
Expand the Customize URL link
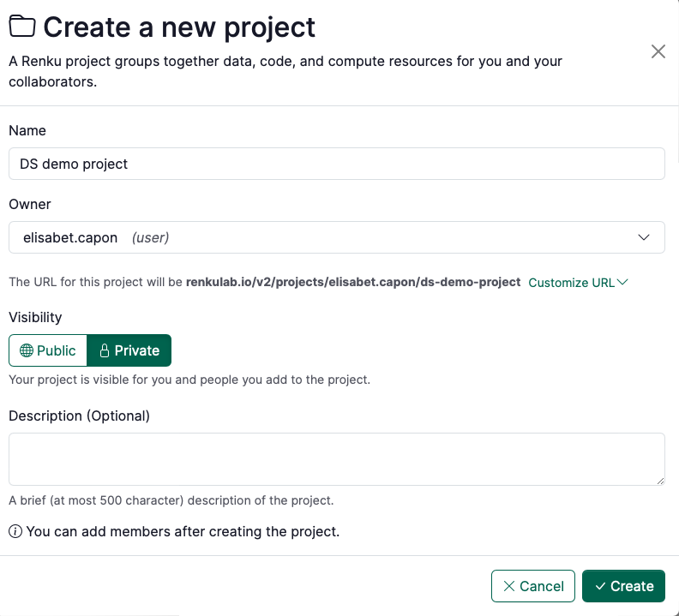click(x=578, y=282)
